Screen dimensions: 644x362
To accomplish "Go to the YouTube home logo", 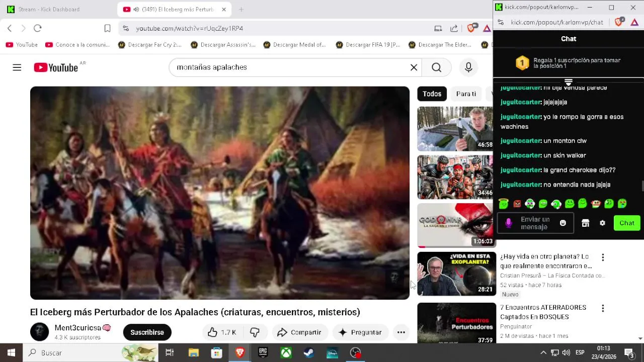I will click(56, 67).
